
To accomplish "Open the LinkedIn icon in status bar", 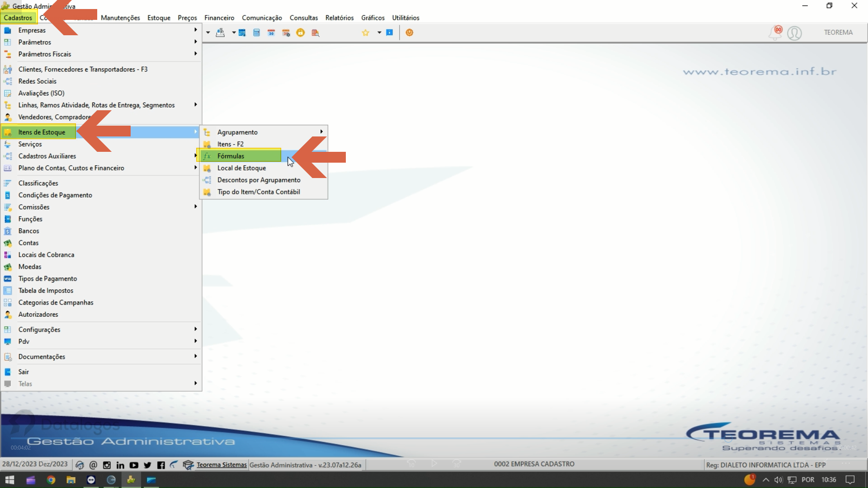I will pyautogui.click(x=120, y=465).
